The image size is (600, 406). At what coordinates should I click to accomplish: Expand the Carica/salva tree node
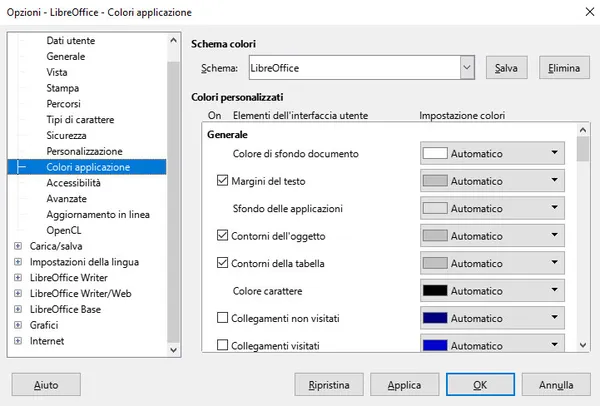(18, 246)
